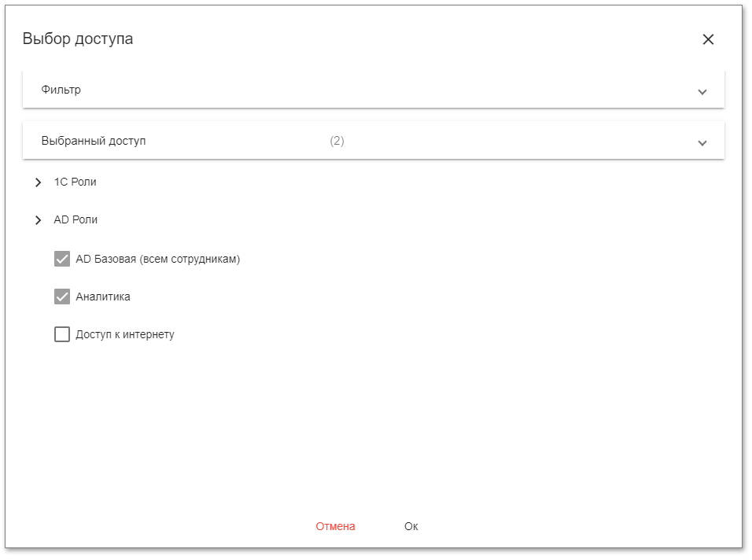Select the 1С Роли tree label
Image resolution: width=752 pixels, height=560 pixels.
[75, 182]
